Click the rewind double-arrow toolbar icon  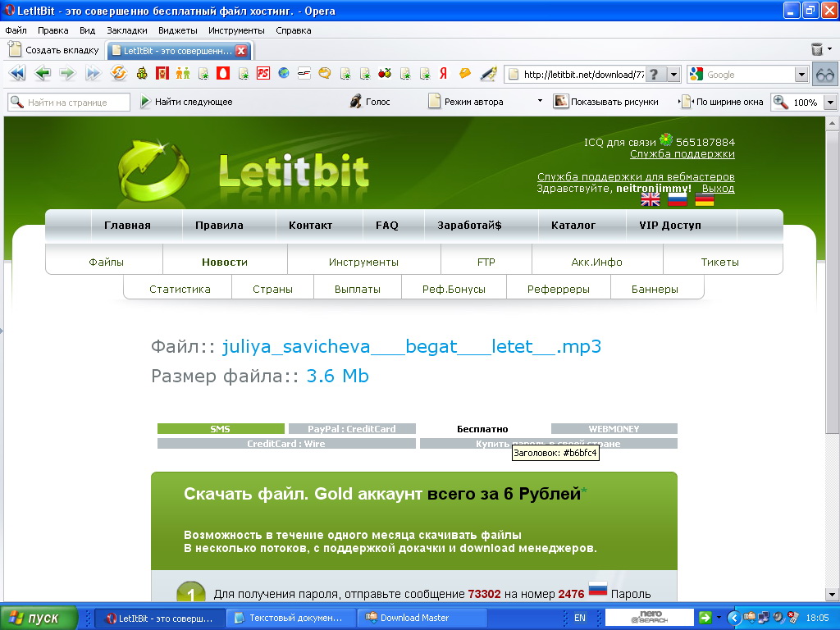(x=17, y=73)
